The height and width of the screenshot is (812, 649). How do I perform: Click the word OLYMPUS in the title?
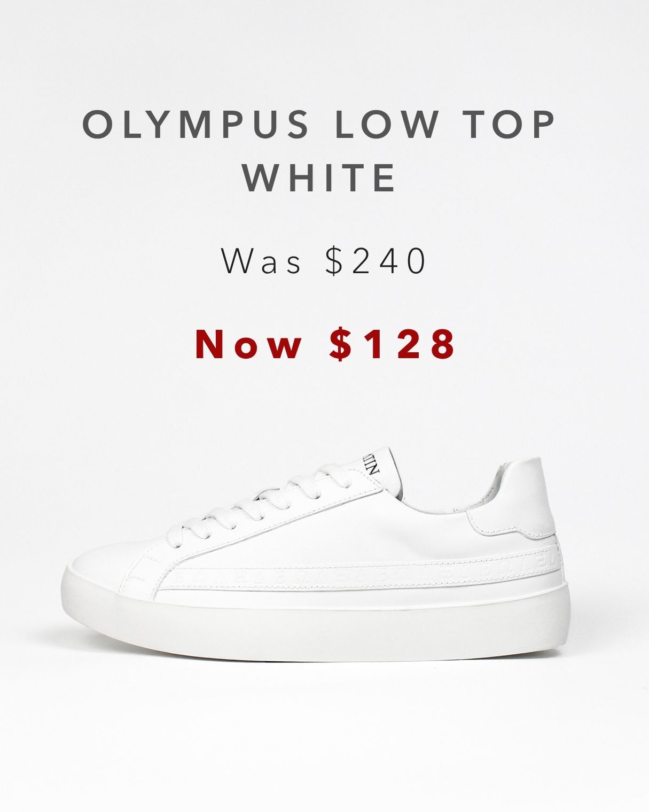[196, 123]
